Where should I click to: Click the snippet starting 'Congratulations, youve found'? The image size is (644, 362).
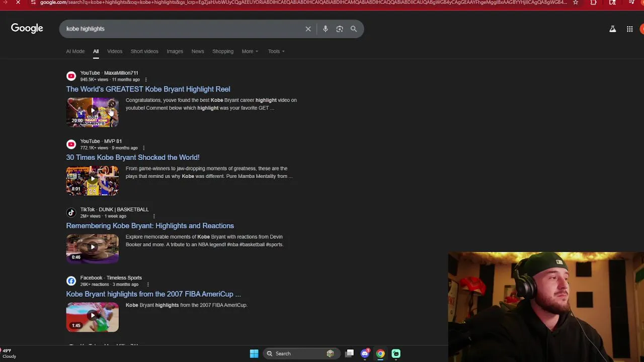pos(211,104)
